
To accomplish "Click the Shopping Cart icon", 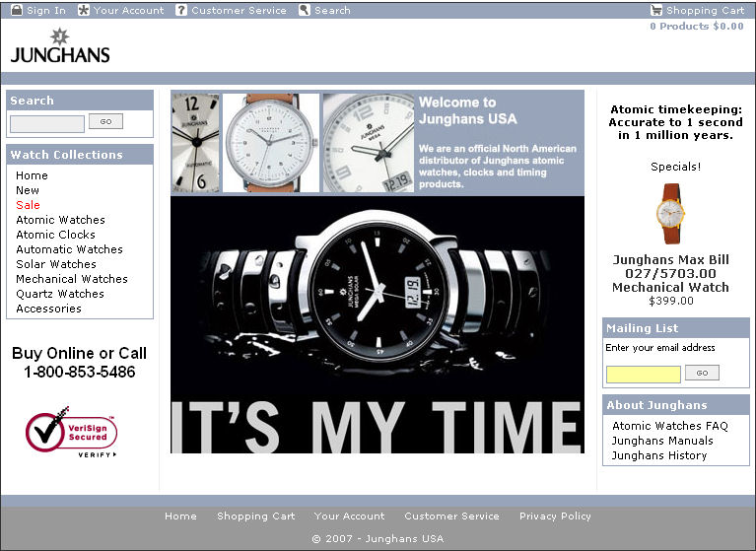I will (x=655, y=10).
